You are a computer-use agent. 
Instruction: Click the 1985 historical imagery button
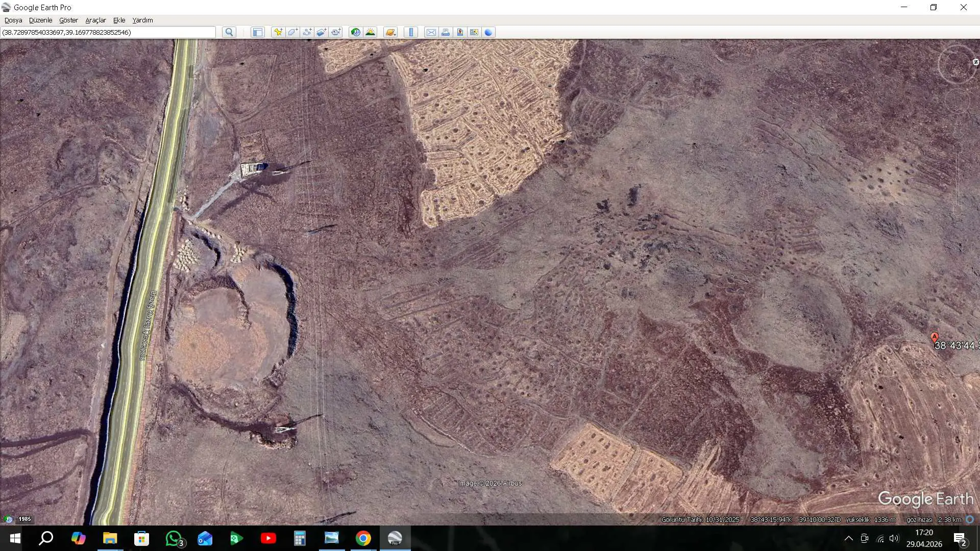(24, 519)
